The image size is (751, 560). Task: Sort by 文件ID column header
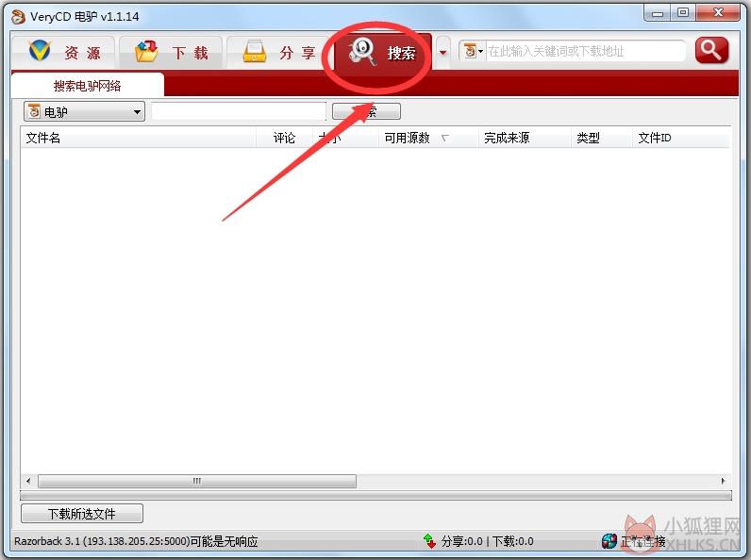tap(680, 138)
